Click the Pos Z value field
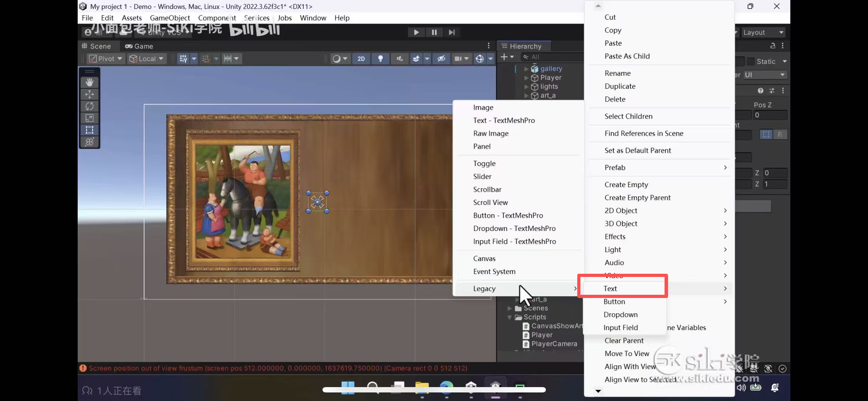This screenshot has height=401, width=868. [770, 115]
